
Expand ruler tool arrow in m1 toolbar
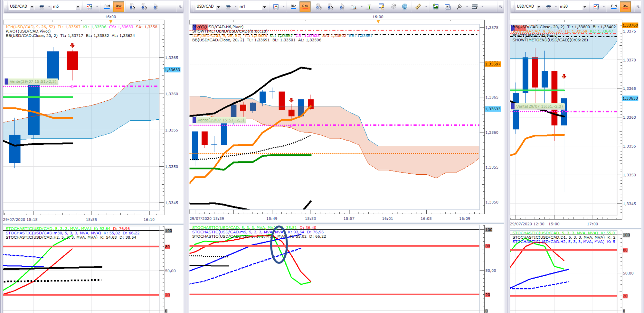click(426, 6)
